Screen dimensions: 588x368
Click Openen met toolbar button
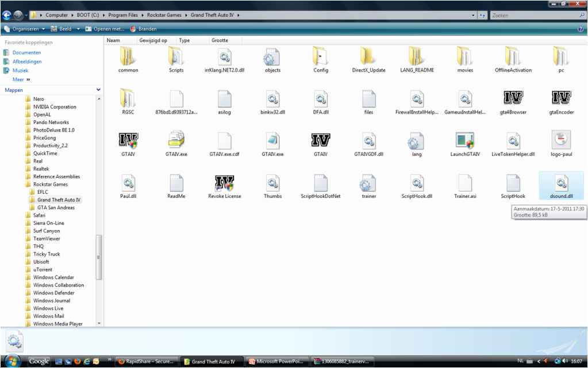tap(105, 29)
